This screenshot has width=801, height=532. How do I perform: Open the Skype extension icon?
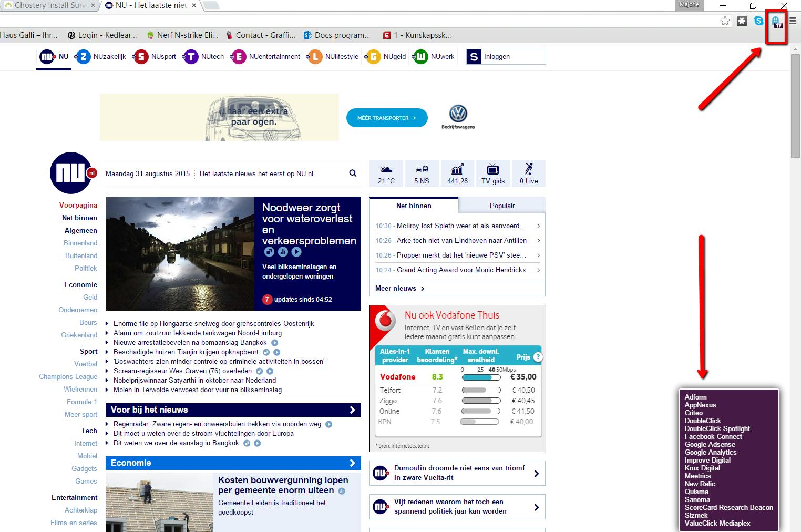(x=758, y=21)
